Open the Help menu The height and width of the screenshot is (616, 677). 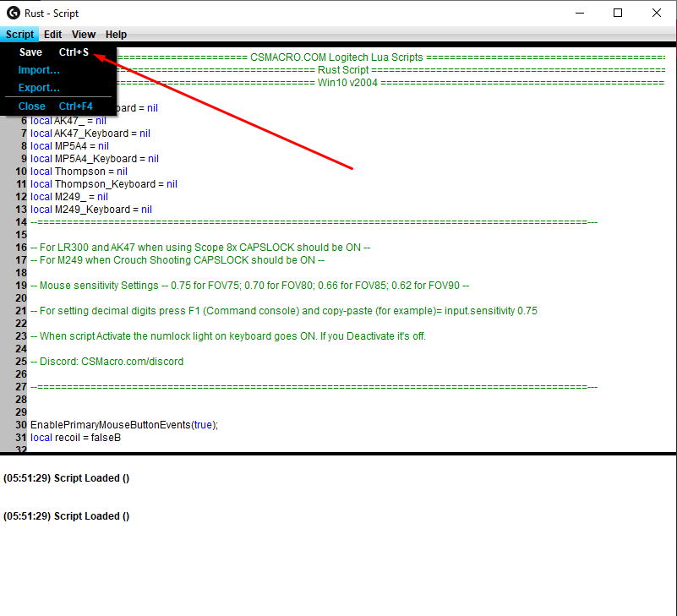click(x=116, y=35)
